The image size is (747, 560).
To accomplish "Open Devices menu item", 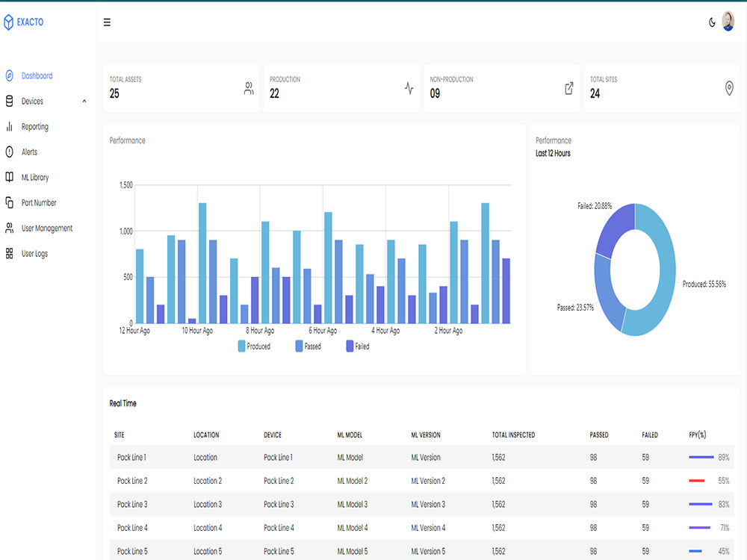I will (32, 101).
